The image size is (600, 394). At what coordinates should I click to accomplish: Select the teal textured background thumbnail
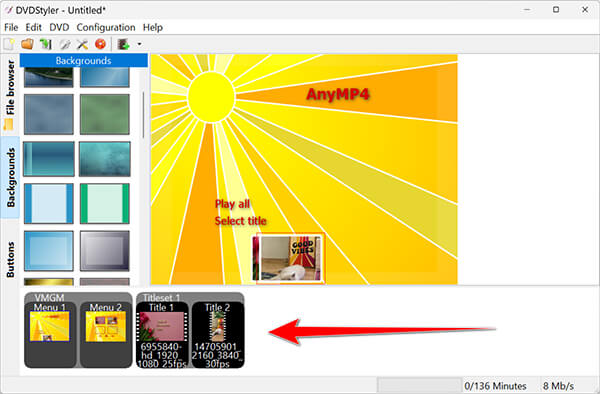104,159
